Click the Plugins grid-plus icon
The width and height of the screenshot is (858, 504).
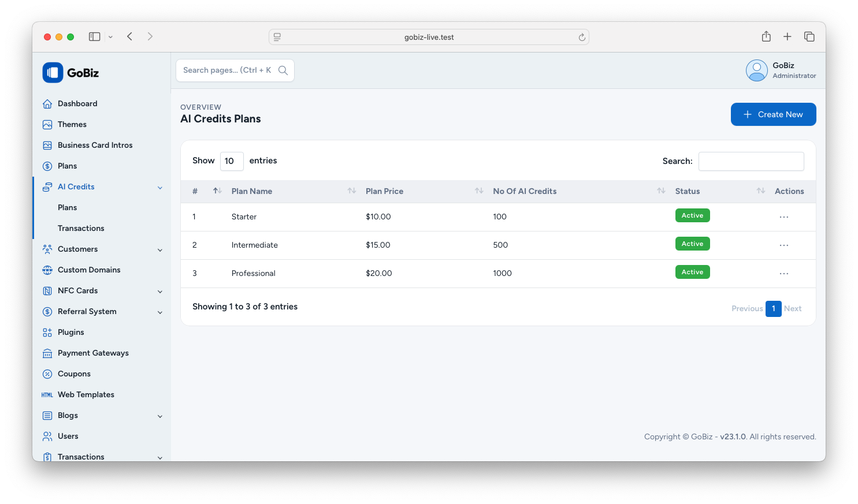47,333
